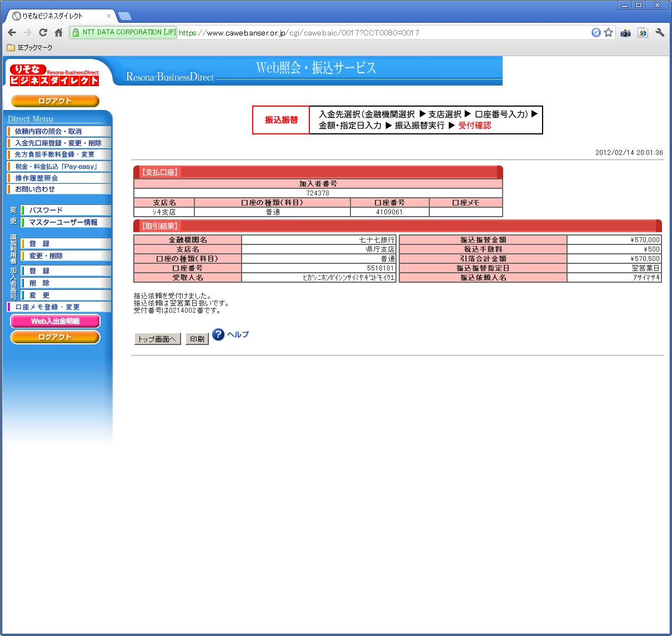Open お問い合わせ menu item
672x636 pixels.
[59, 189]
